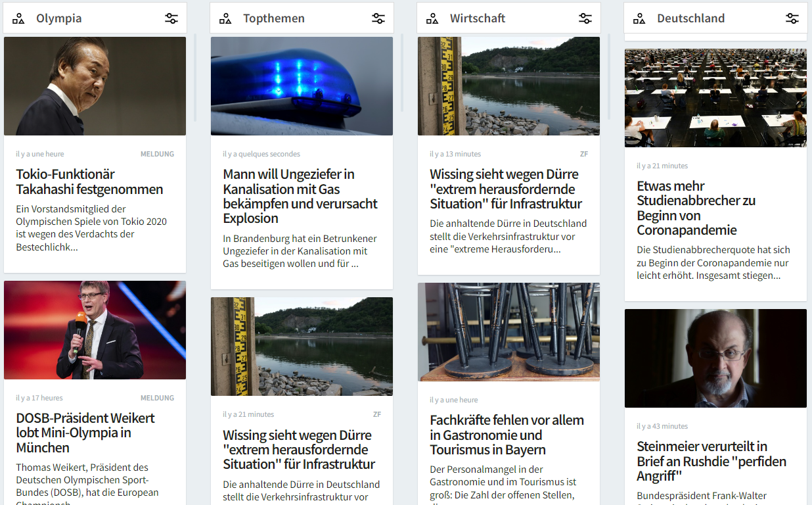Open filter settings for Wirtschaft column
The width and height of the screenshot is (812, 505).
coord(585,18)
